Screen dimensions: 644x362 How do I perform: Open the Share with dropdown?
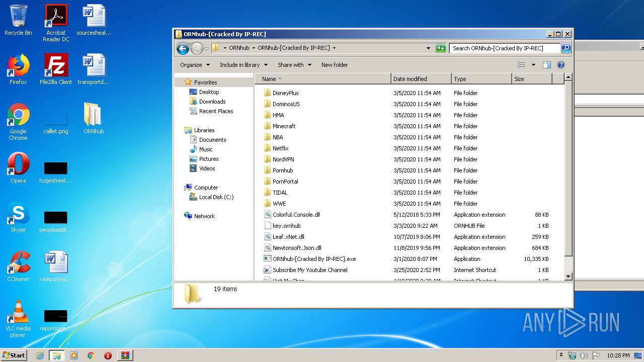pyautogui.click(x=294, y=65)
